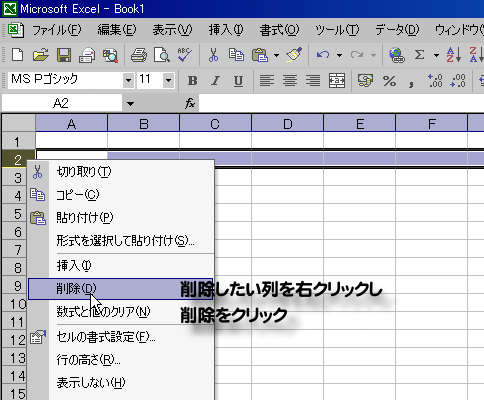Image resolution: width=484 pixels, height=400 pixels.
Task: Click the Name Box showing A2
Action: 62,103
